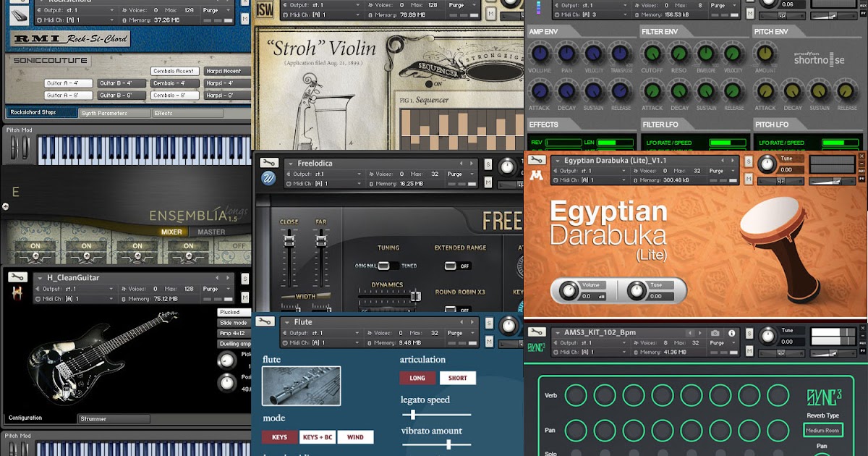Click the Slide mode button in H_CleanGuitar
The width and height of the screenshot is (868, 456).
click(233, 323)
